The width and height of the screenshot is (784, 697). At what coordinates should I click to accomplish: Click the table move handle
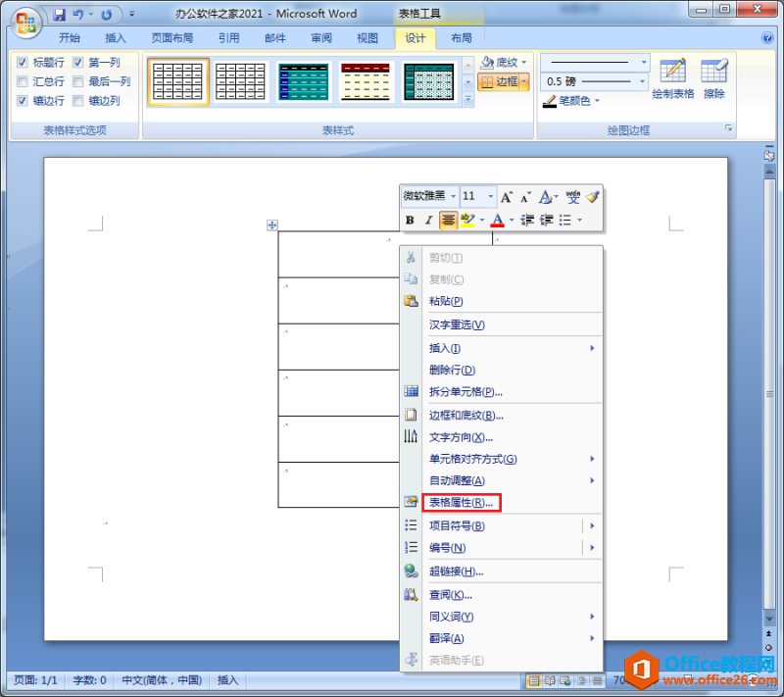pyautogui.click(x=272, y=225)
